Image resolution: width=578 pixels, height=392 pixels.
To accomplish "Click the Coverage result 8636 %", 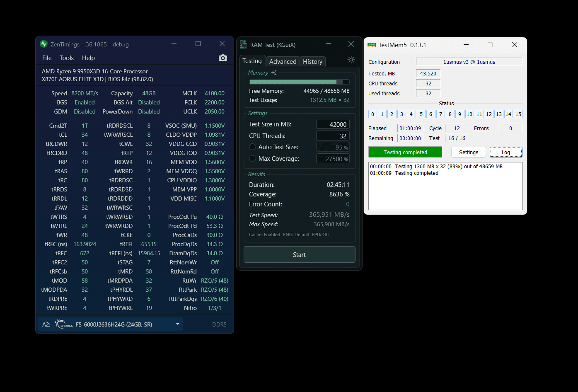I will pos(339,194).
